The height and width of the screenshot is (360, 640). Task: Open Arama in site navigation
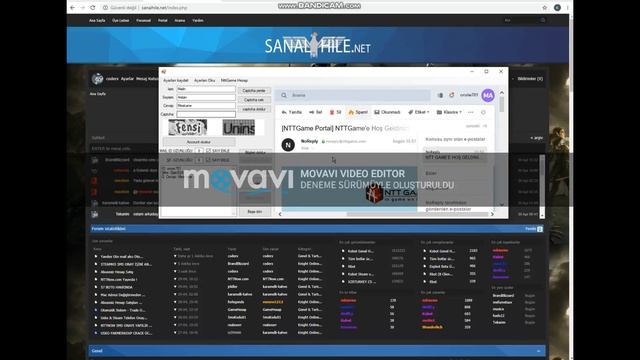tap(180, 20)
